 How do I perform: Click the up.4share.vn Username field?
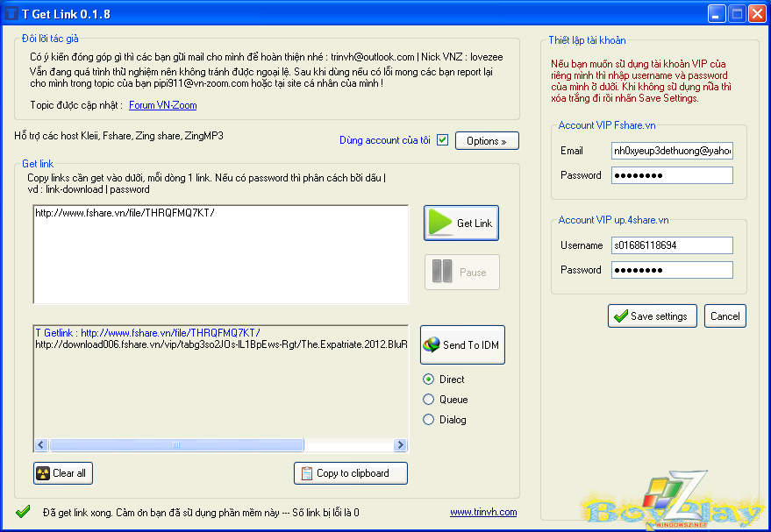pos(672,245)
